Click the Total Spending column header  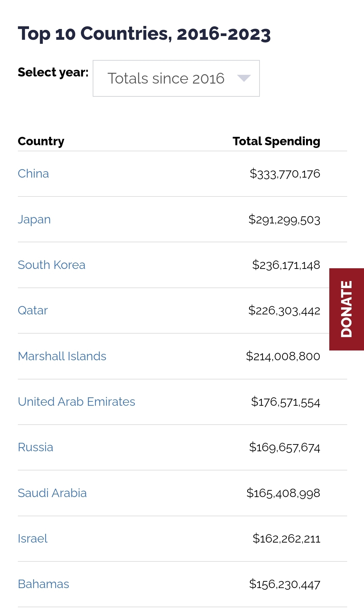[276, 141]
